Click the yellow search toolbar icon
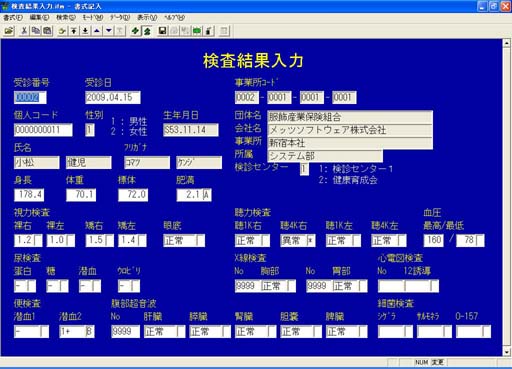The image size is (512, 369). pyautogui.click(x=62, y=31)
